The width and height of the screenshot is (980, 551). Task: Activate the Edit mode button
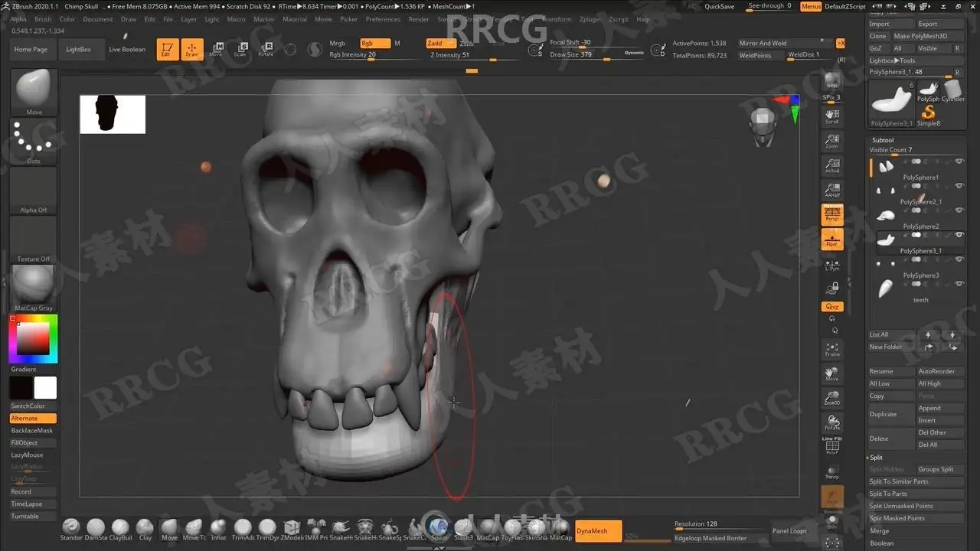coord(166,50)
